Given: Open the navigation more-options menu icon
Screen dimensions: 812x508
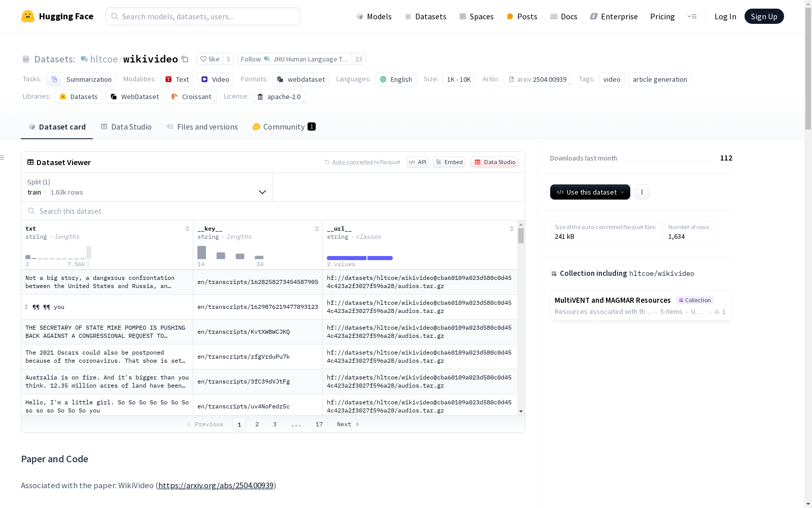Looking at the screenshot, I should 692,16.
